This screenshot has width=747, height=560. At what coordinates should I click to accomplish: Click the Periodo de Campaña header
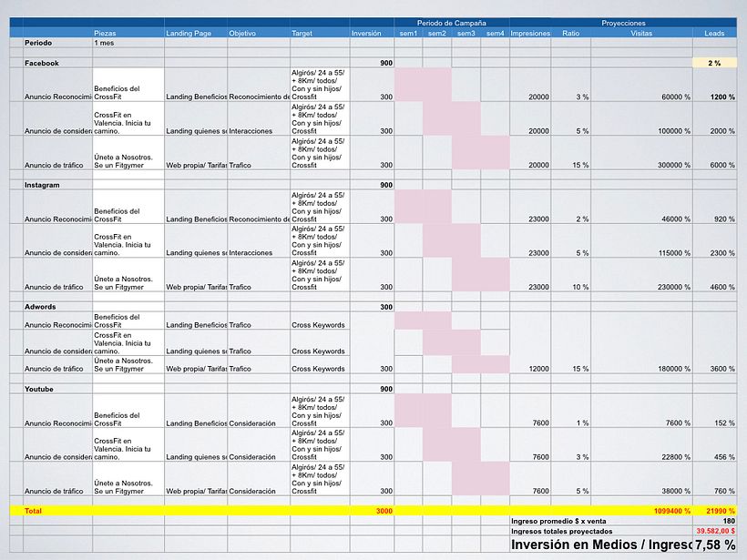click(453, 22)
